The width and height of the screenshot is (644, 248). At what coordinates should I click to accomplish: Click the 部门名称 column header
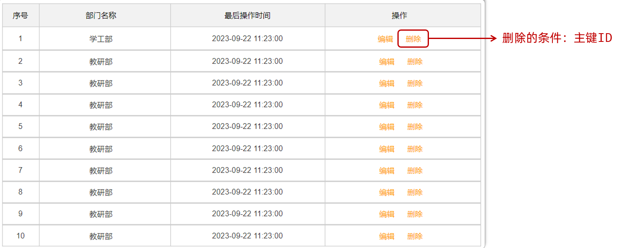tap(101, 16)
